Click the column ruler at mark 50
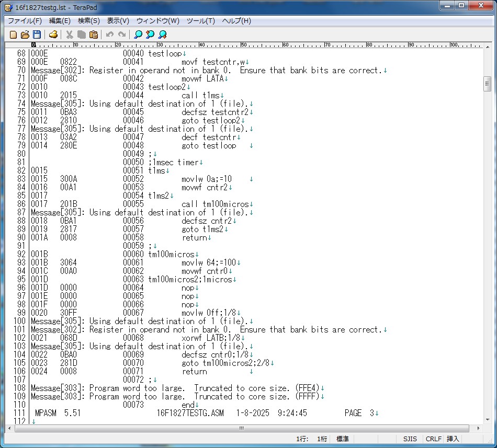 243,45
